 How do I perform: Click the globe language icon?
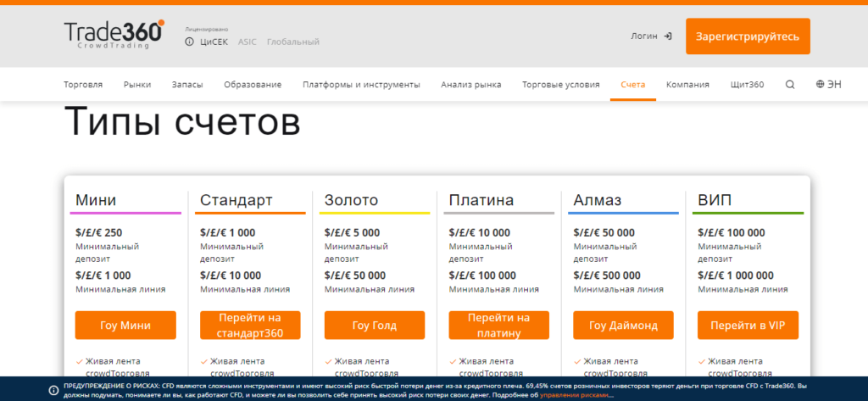coord(821,84)
